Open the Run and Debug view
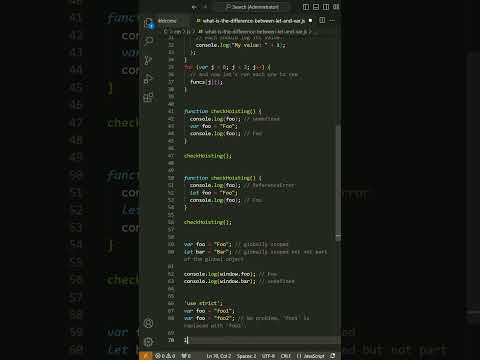The height and width of the screenshot is (360, 480). (148, 79)
